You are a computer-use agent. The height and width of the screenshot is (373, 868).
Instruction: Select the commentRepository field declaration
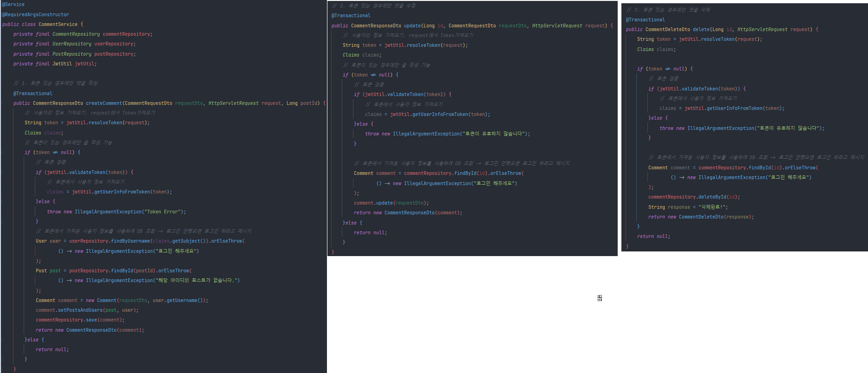click(83, 34)
